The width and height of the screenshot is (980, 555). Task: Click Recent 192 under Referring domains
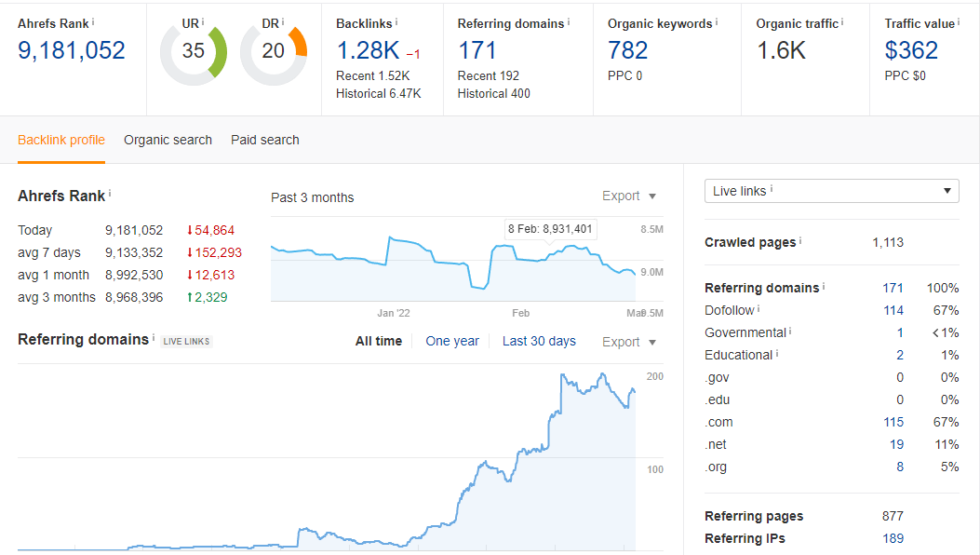[488, 75]
